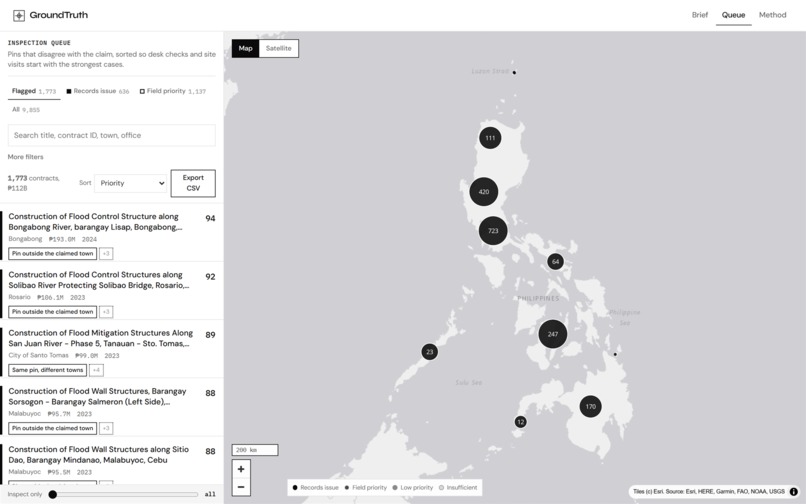Viewport: 806px width, 504px height.
Task: Click the ₱193.0M amount text
Action: point(62,239)
